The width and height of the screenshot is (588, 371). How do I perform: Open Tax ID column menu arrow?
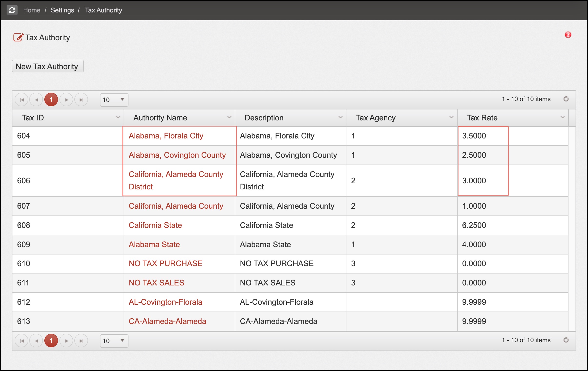pos(118,117)
